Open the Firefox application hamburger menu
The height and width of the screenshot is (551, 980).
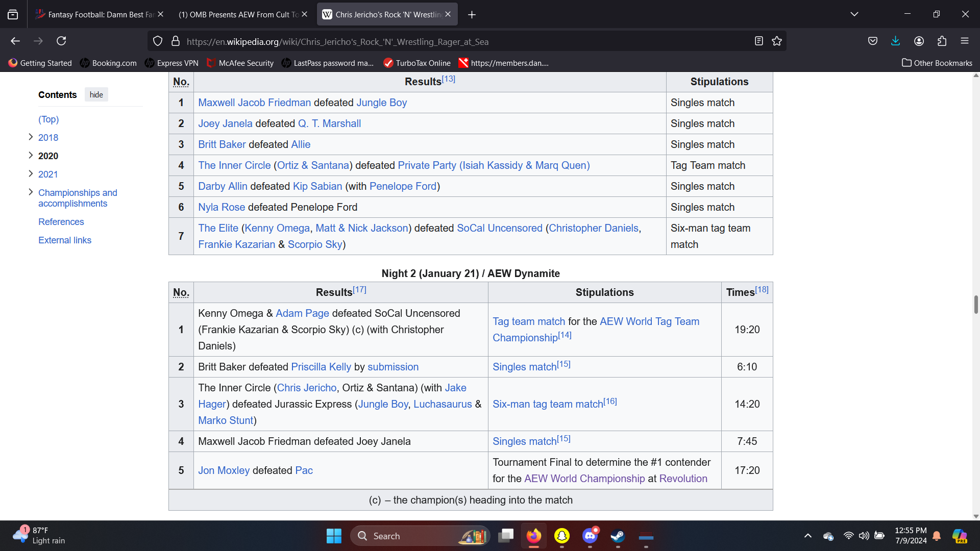[x=964, y=41]
